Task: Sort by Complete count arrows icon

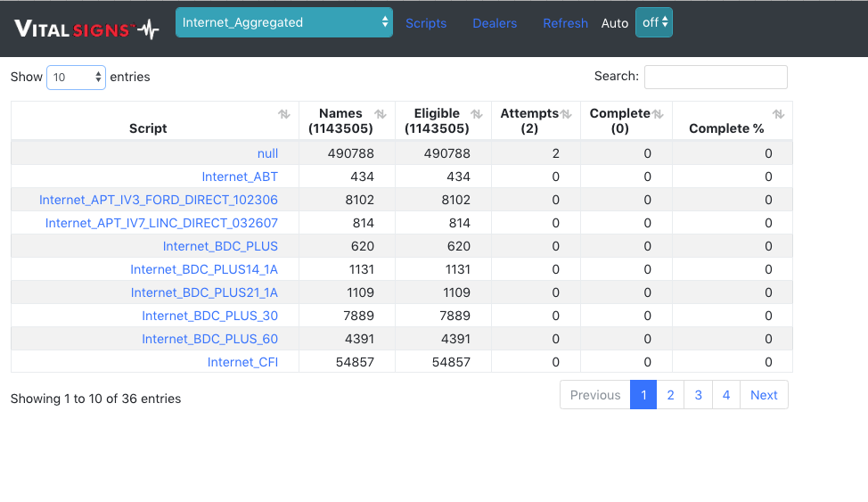Action: click(658, 114)
